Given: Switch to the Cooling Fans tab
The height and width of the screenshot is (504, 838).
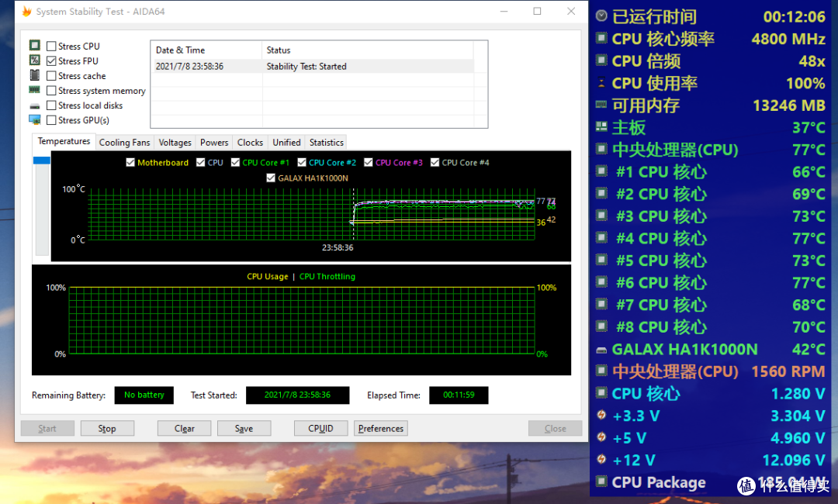Looking at the screenshot, I should [124, 143].
